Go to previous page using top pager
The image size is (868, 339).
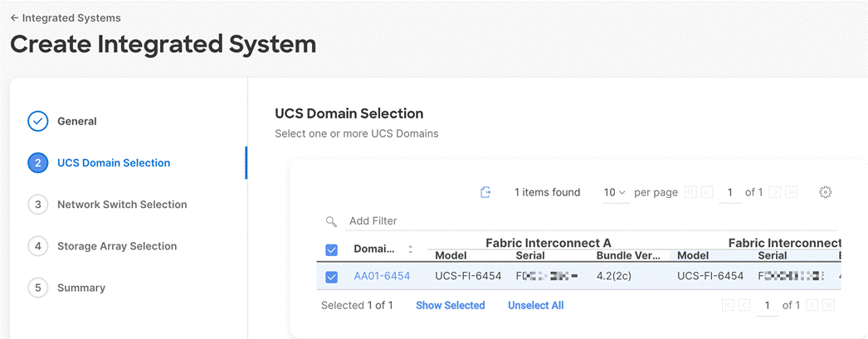point(707,192)
